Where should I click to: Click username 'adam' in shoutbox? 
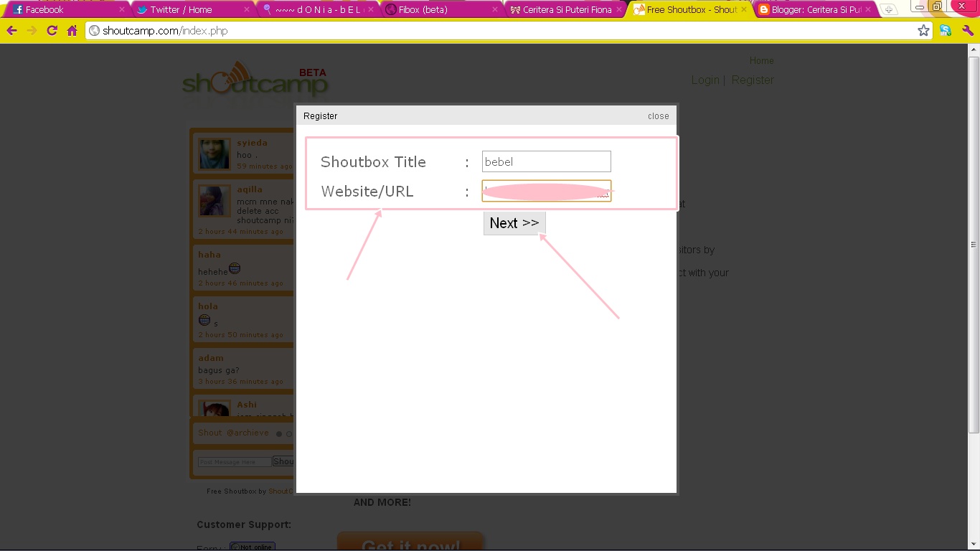click(x=211, y=358)
